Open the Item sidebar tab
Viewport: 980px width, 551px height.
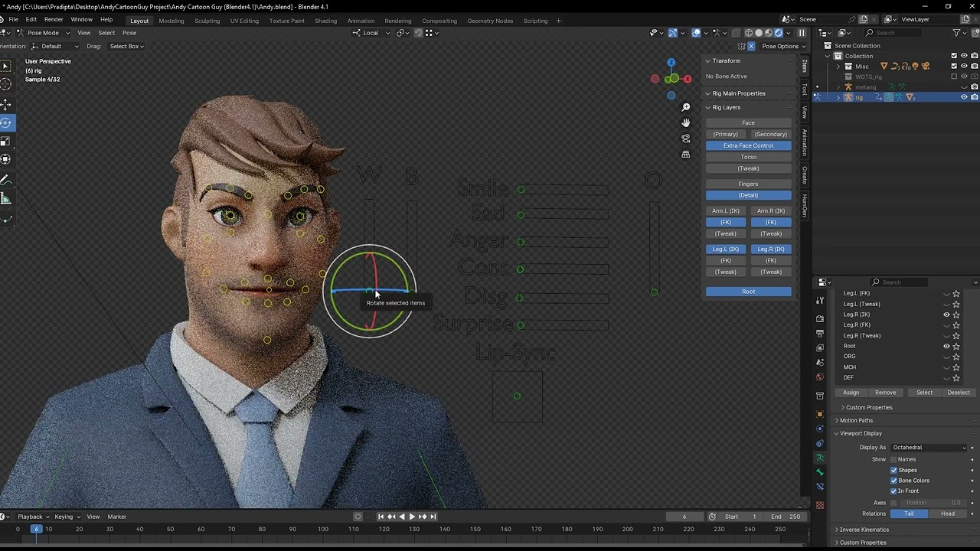[x=805, y=66]
